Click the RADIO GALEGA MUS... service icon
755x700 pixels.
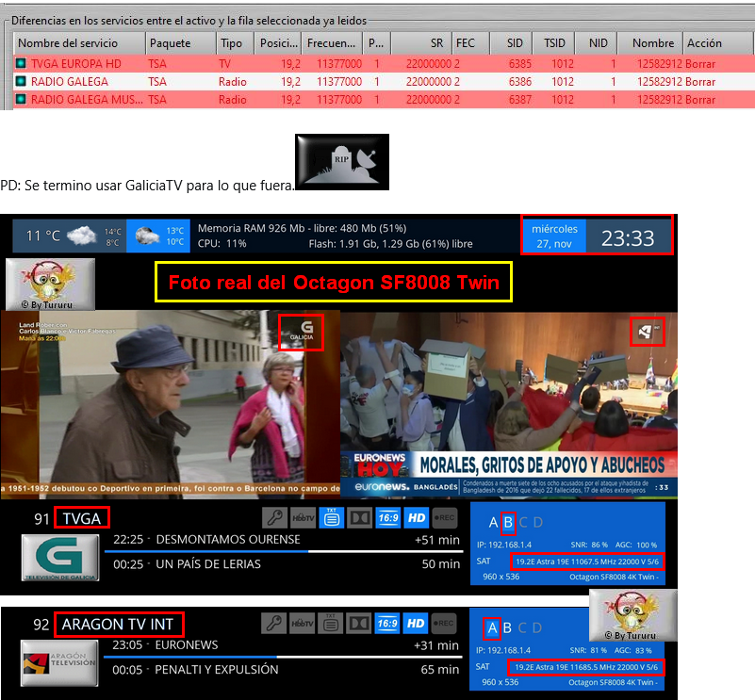point(21,99)
